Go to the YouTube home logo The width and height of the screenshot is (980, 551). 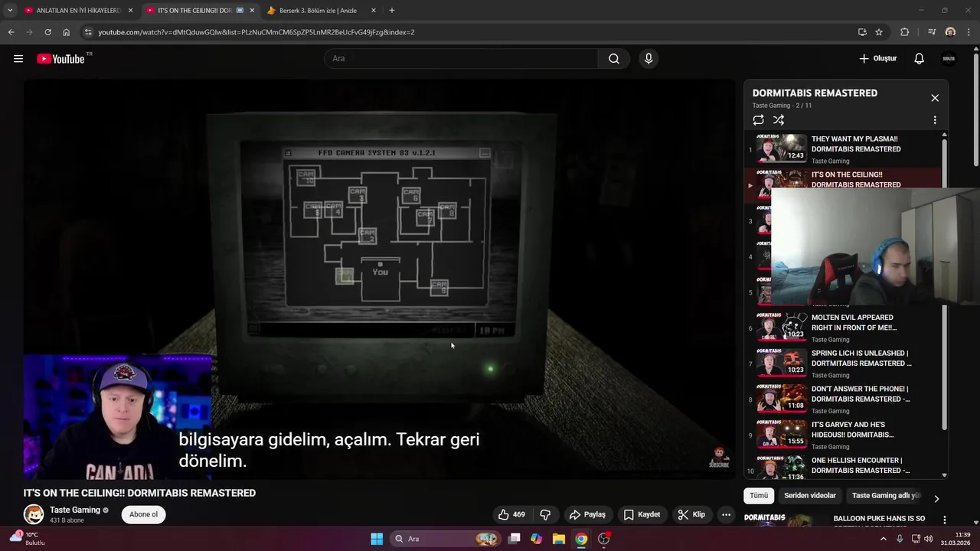[61, 59]
